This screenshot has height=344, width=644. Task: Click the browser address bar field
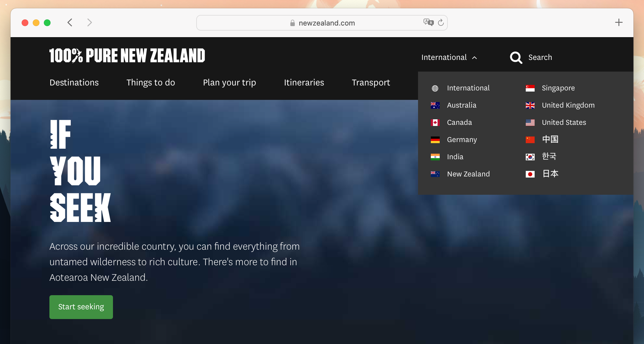pyautogui.click(x=321, y=22)
